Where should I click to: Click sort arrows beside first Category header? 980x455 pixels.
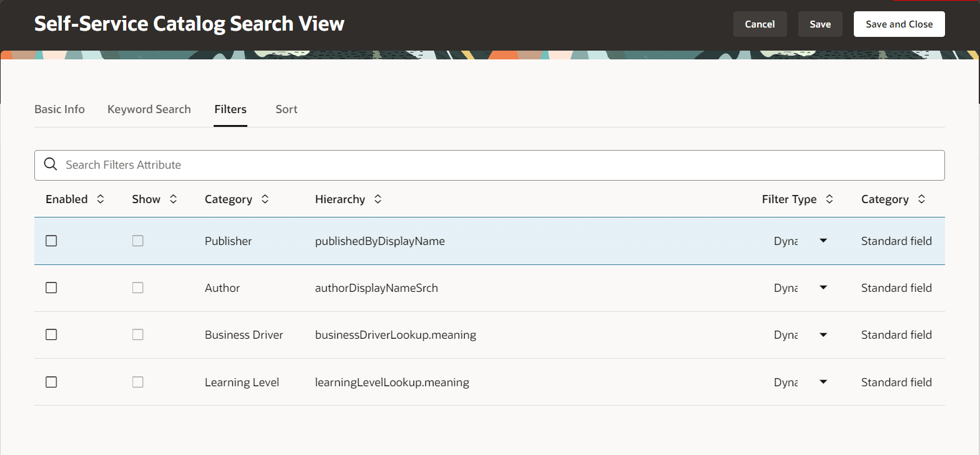[265, 199]
